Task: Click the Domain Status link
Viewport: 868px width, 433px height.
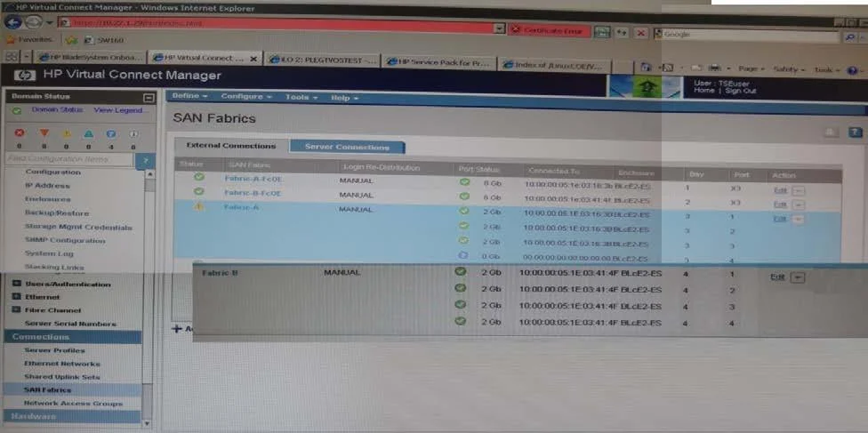Action: pyautogui.click(x=57, y=109)
